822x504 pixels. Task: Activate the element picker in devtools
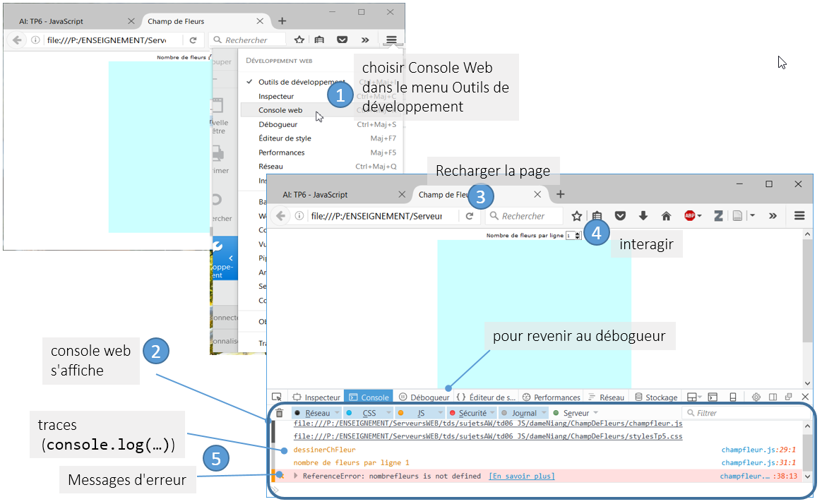(277, 397)
